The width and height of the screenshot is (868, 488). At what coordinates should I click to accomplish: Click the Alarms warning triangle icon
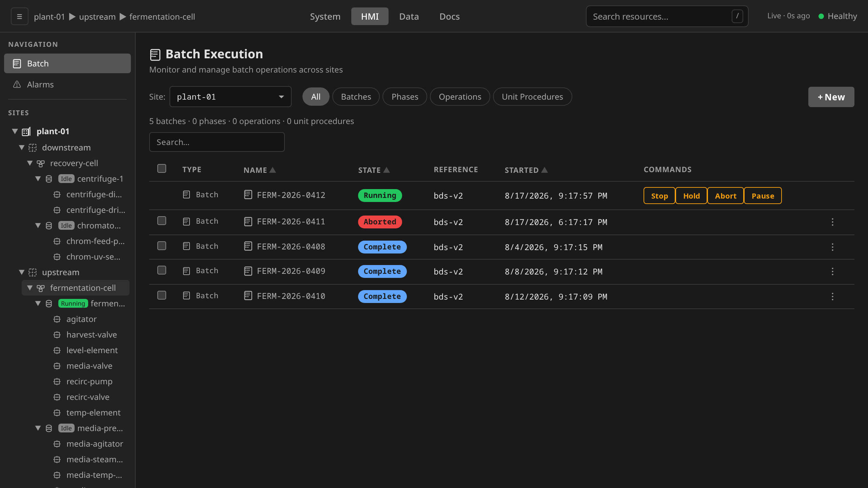[17, 84]
